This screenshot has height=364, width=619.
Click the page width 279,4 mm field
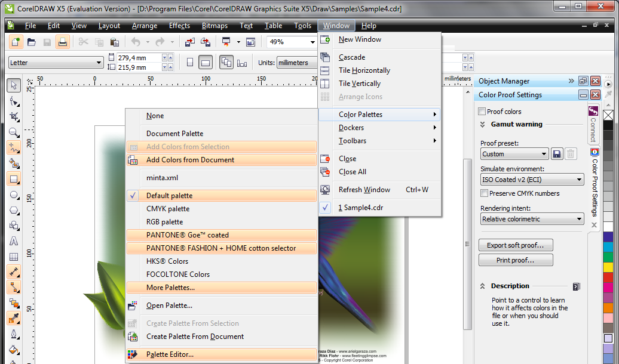(139, 57)
